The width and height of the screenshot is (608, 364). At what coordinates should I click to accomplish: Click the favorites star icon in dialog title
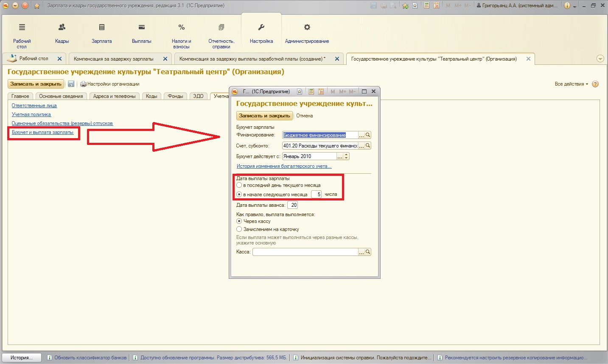click(300, 92)
